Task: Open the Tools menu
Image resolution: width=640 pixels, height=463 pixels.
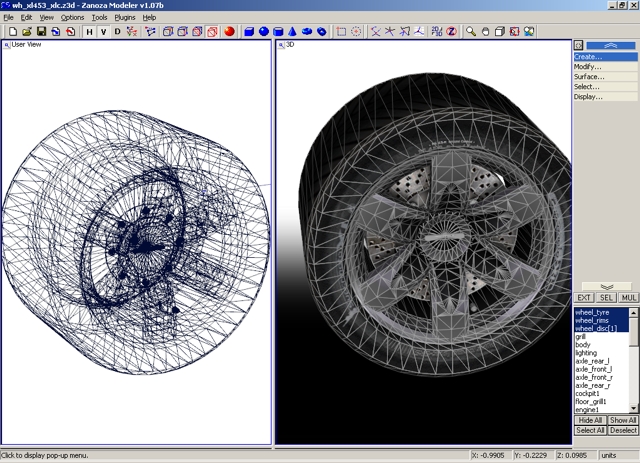Action: point(99,18)
